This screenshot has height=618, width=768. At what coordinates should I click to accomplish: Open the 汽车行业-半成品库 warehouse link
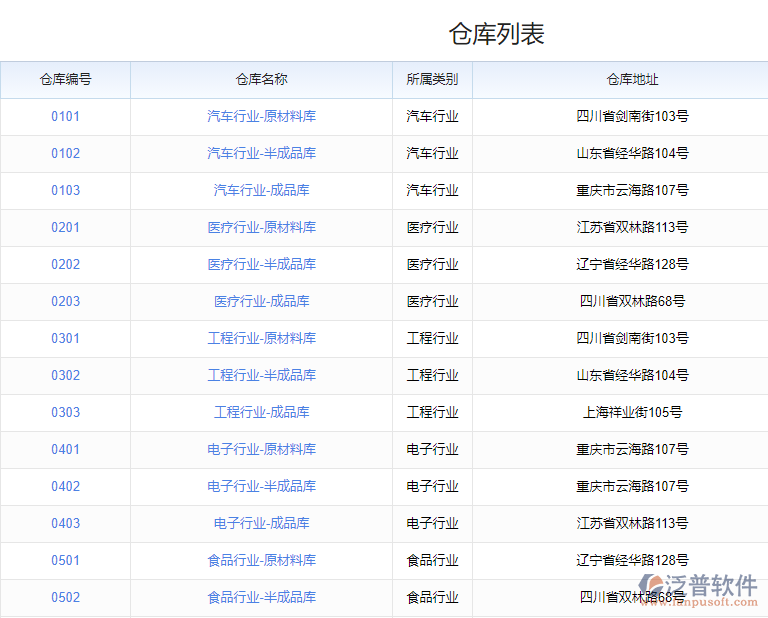point(262,153)
